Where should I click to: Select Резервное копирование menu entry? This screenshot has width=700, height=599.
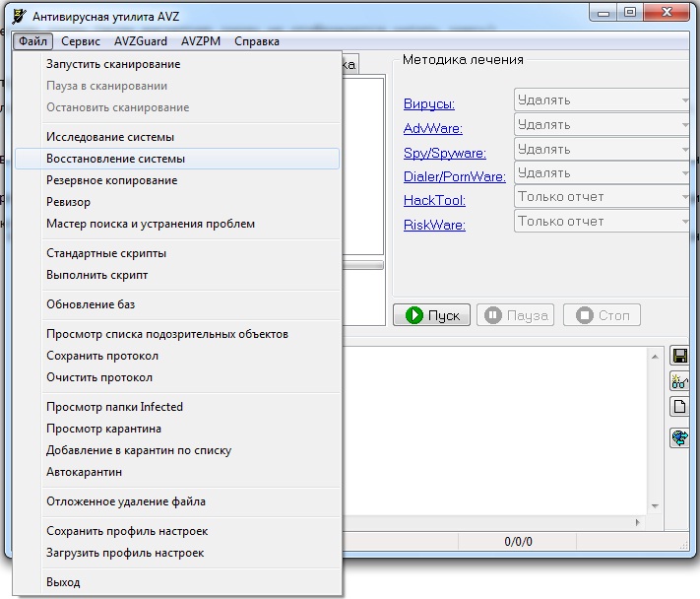(177, 180)
